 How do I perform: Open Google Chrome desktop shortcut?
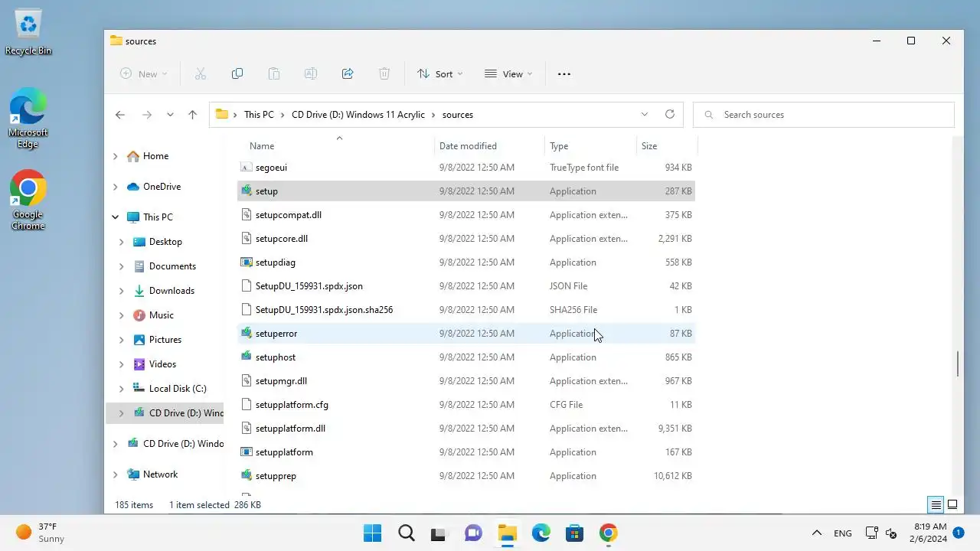[28, 201]
